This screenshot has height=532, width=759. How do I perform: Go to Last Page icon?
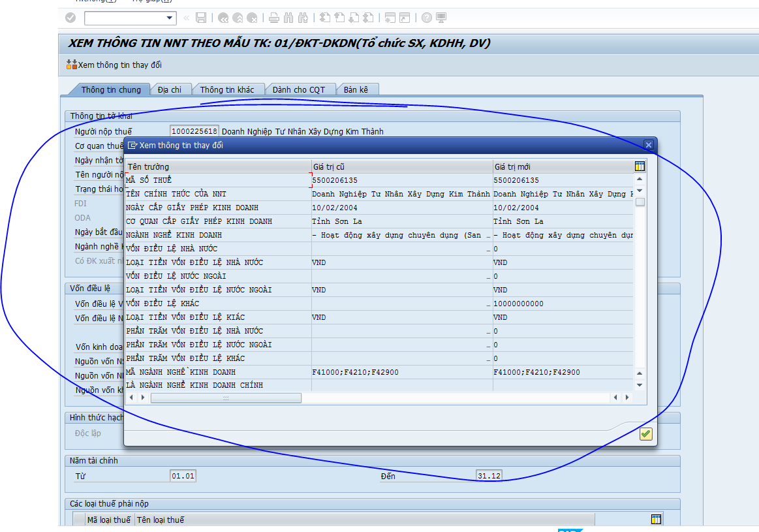point(369,18)
